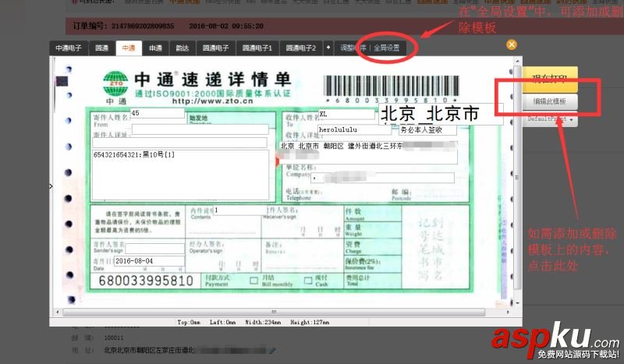The image size is (624, 364).
Task: Click the 务必本人签收 note field
Action: [427, 129]
